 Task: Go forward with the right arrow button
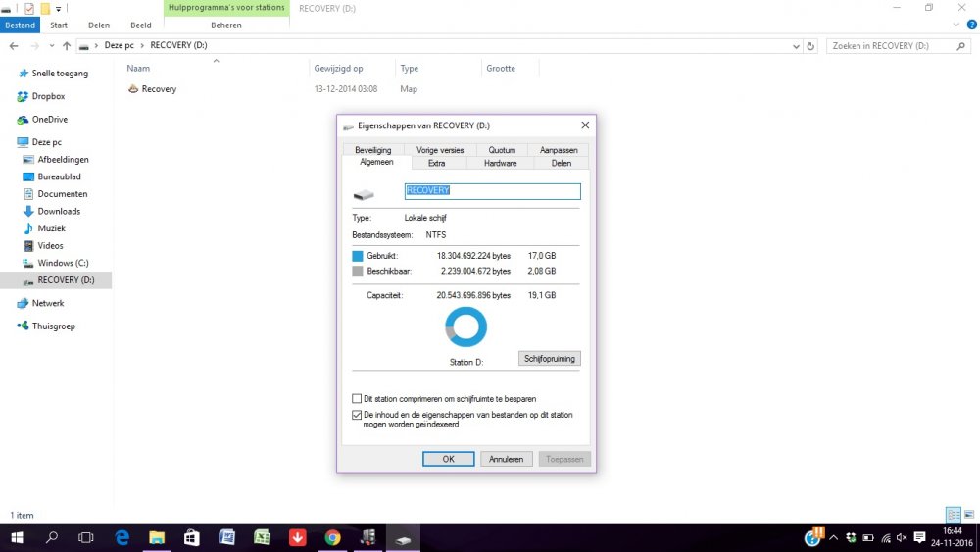pyautogui.click(x=35, y=46)
